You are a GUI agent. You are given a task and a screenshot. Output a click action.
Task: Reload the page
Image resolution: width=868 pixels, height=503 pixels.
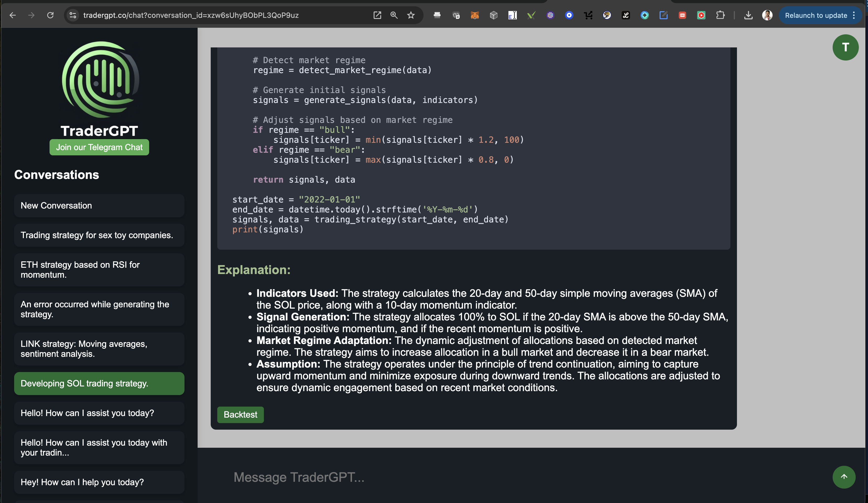50,15
